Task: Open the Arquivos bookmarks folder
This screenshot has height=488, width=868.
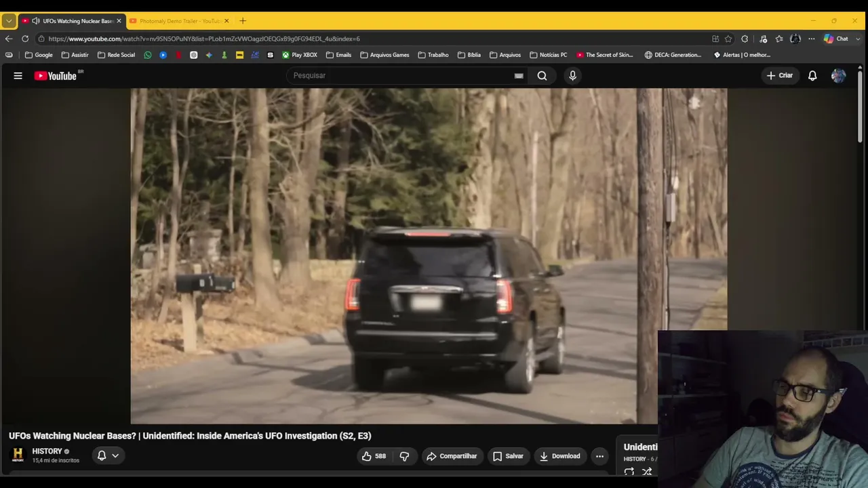Action: coord(505,55)
